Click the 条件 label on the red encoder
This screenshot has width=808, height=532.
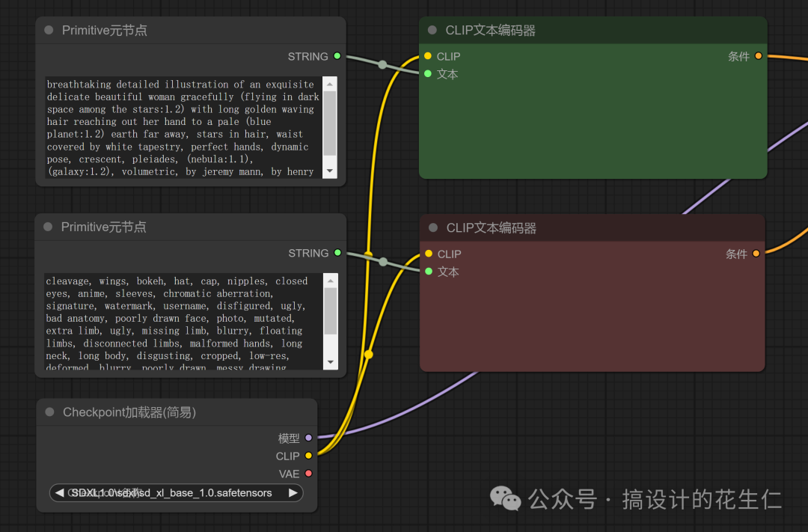tap(736, 254)
